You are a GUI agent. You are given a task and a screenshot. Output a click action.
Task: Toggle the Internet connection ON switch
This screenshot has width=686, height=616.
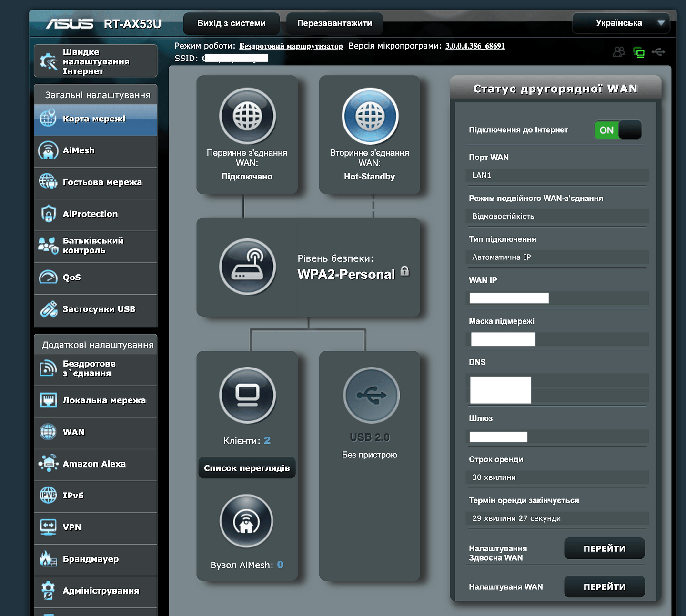point(618,130)
